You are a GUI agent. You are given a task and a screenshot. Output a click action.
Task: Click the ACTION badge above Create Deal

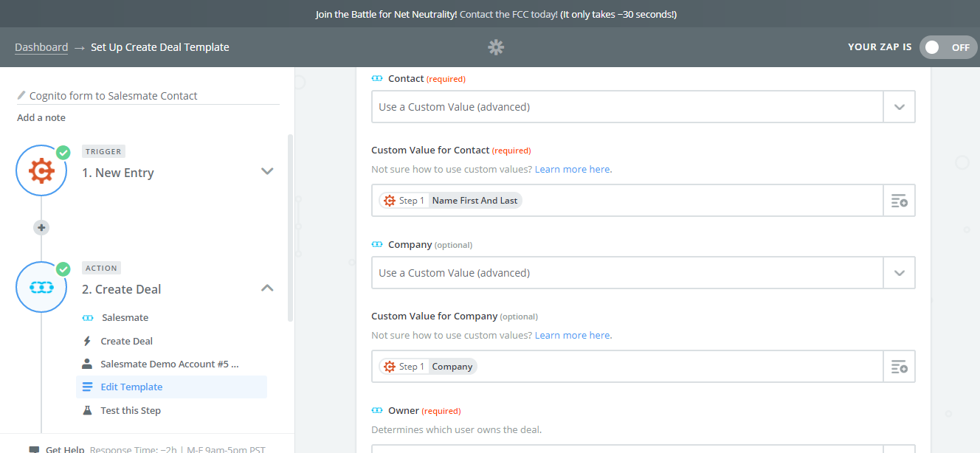[x=102, y=268]
